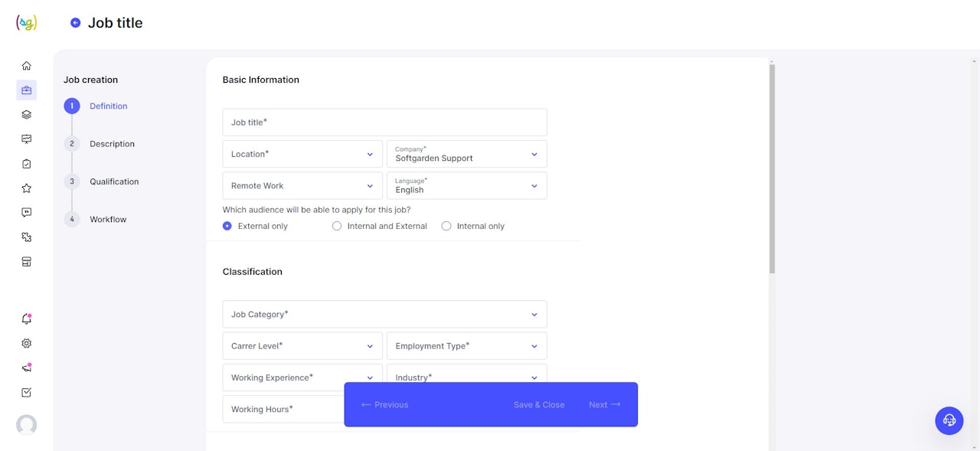This screenshot has height=451, width=980.
Task: Expand the Job Category dropdown
Action: 384,314
